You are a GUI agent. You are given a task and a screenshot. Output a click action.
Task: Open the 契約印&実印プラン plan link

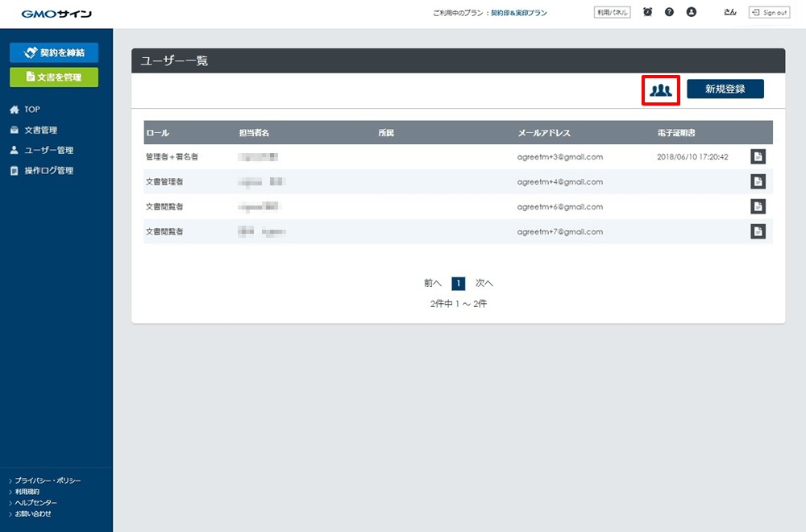click(x=518, y=13)
